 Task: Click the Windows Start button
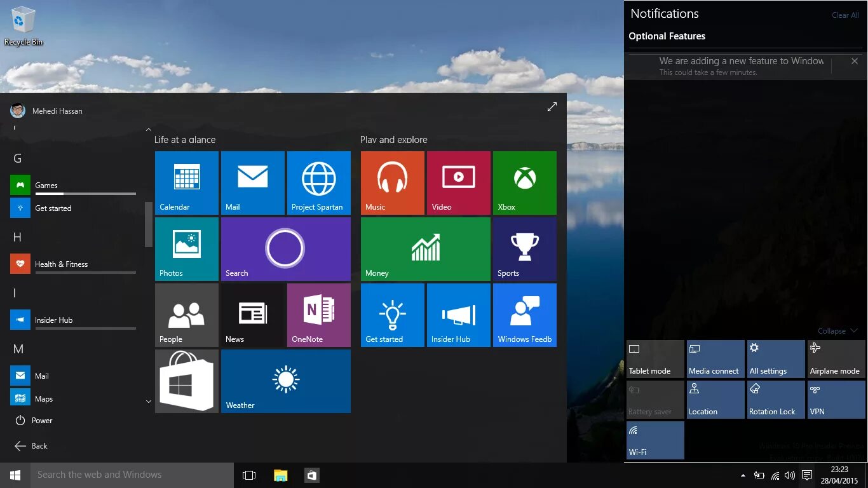coord(15,475)
